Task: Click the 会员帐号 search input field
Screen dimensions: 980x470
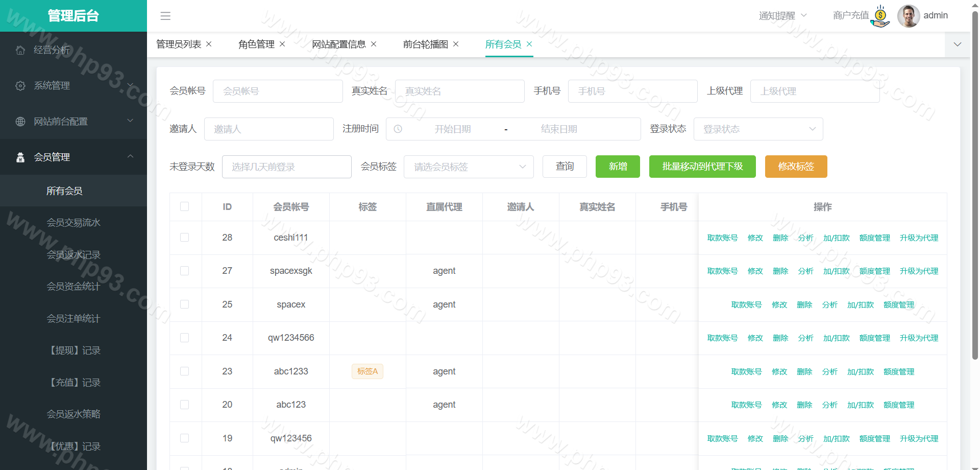Action: point(278,91)
